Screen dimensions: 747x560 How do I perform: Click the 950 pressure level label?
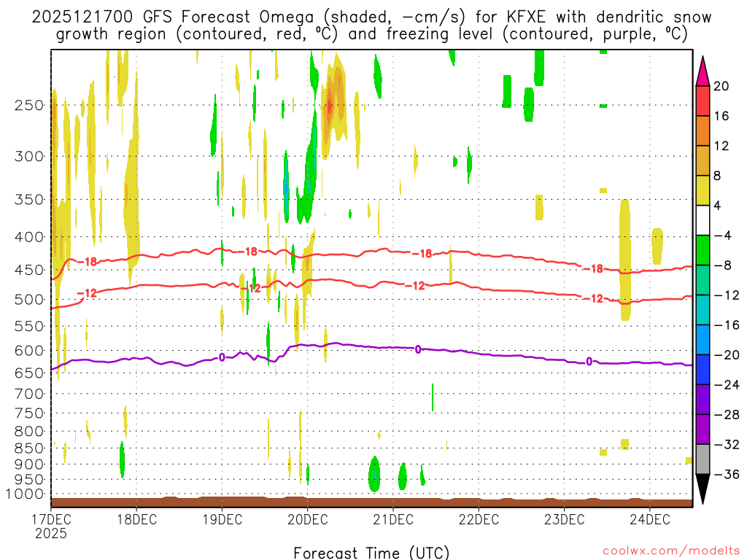tap(29, 480)
